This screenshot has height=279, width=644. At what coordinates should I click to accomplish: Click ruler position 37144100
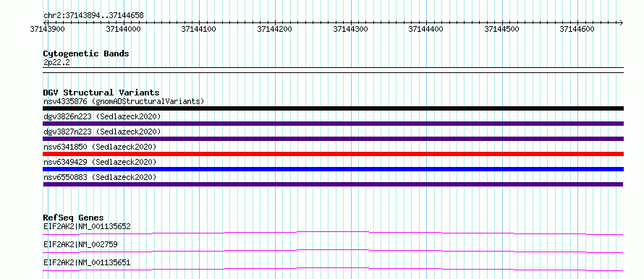pos(199,29)
